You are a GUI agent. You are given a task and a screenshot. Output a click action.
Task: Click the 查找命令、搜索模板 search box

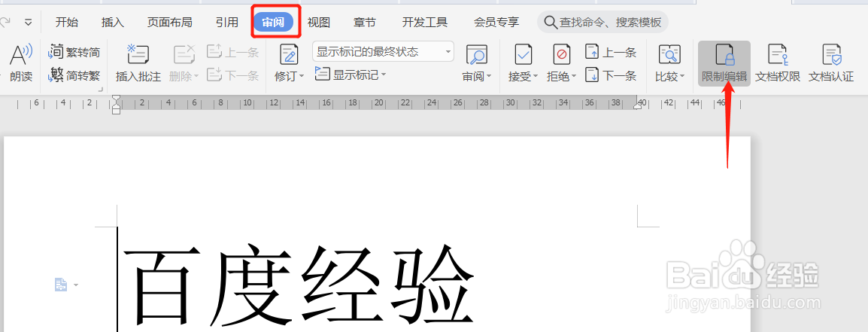tap(602, 22)
